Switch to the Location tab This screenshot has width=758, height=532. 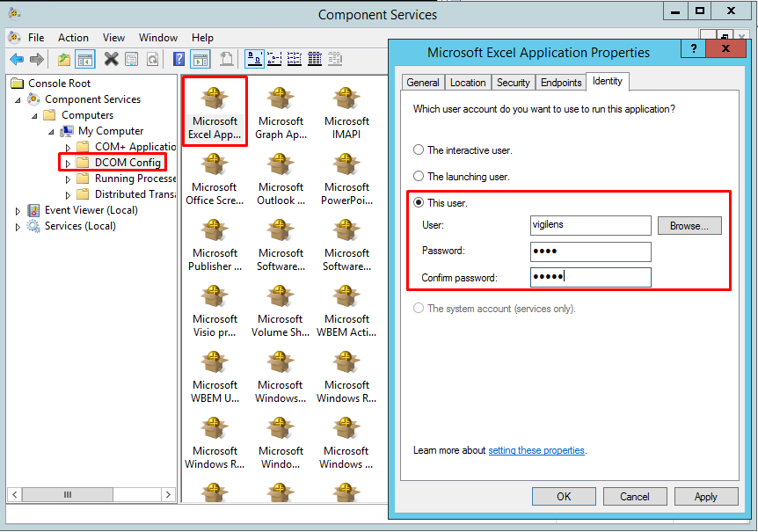click(468, 83)
